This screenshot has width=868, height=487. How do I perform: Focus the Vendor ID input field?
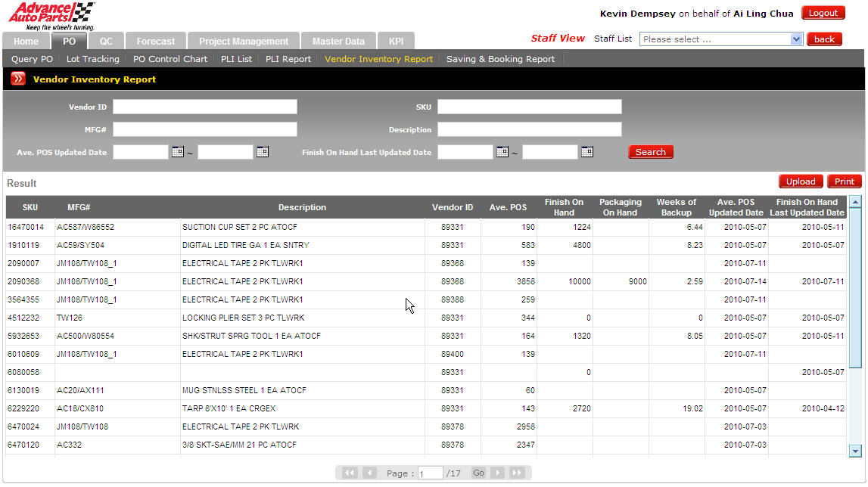[x=205, y=107]
